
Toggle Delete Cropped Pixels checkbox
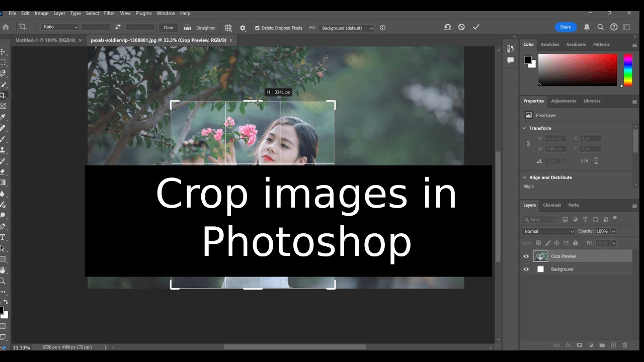tap(257, 28)
